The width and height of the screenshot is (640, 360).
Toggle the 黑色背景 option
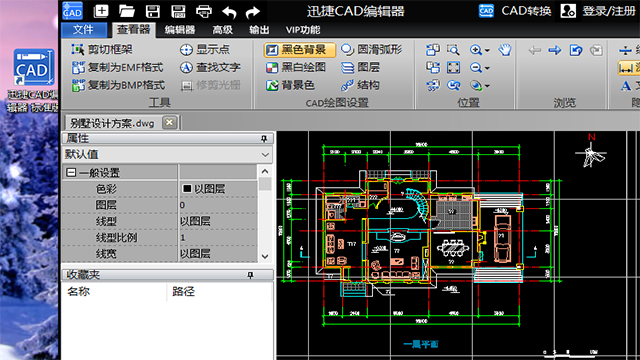coord(300,50)
